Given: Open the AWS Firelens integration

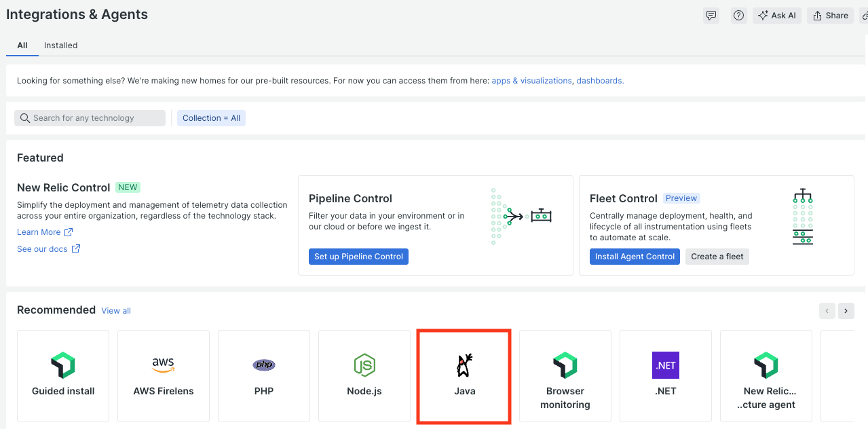Looking at the screenshot, I should point(163,376).
